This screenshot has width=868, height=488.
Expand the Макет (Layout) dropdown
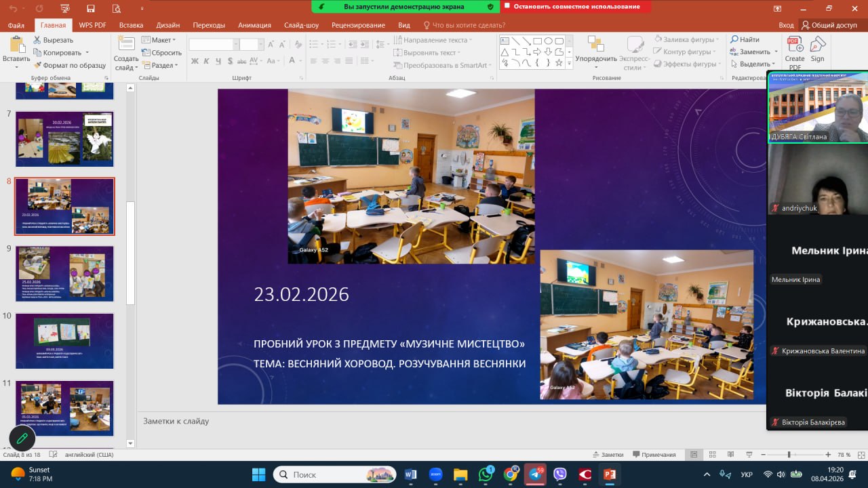pyautogui.click(x=161, y=40)
